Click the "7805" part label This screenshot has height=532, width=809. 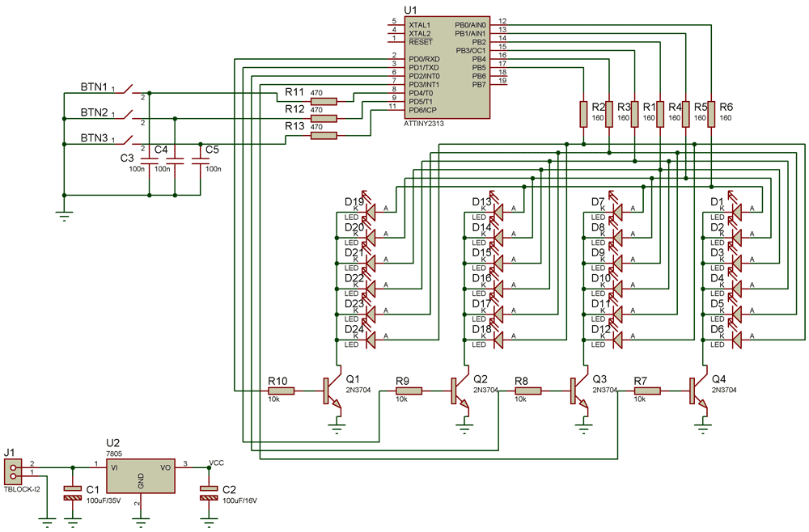[113, 454]
